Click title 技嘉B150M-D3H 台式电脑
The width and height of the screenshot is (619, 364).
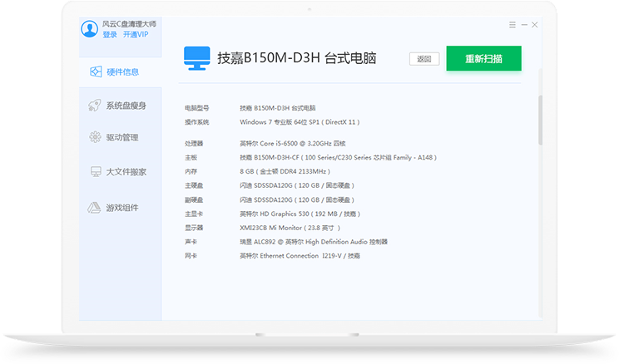click(x=297, y=58)
